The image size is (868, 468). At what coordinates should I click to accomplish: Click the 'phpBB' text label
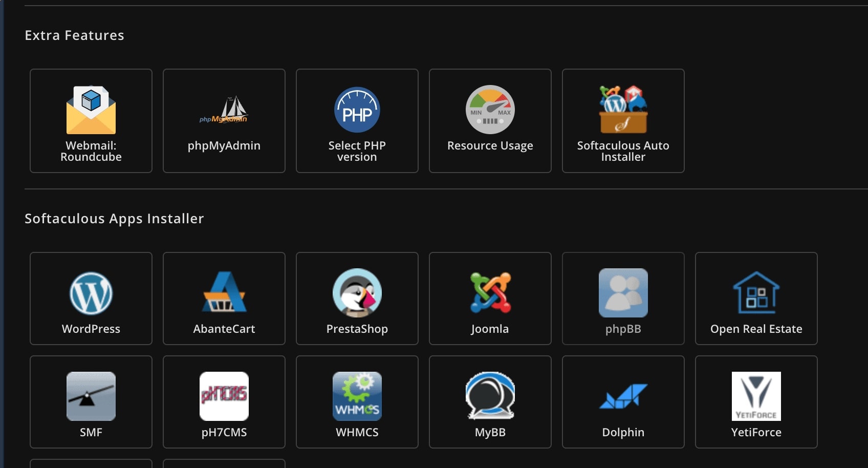click(623, 329)
